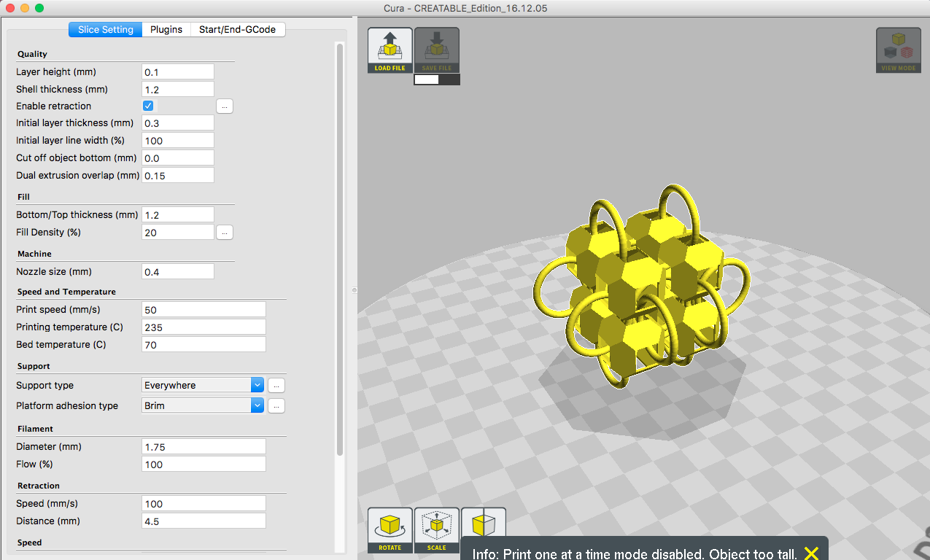Click the 'Nozzle size (mm)' label
The width and height of the screenshot is (930, 560).
54,272
